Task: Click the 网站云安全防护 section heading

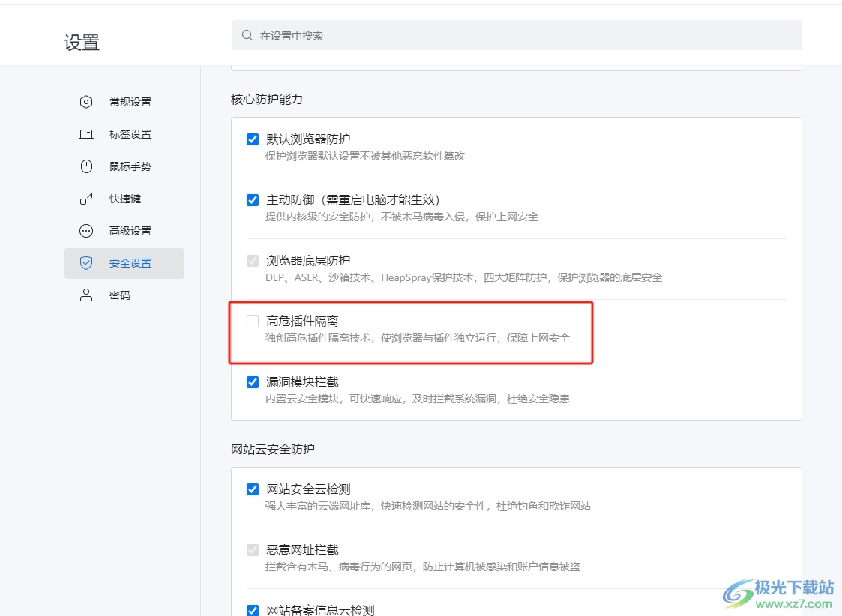Action: [x=273, y=449]
